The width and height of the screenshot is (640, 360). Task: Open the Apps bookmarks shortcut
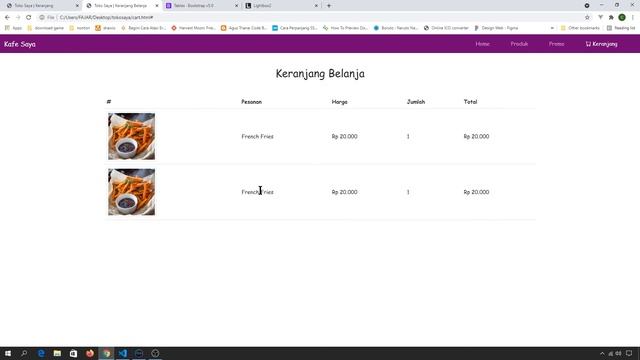pos(13,28)
